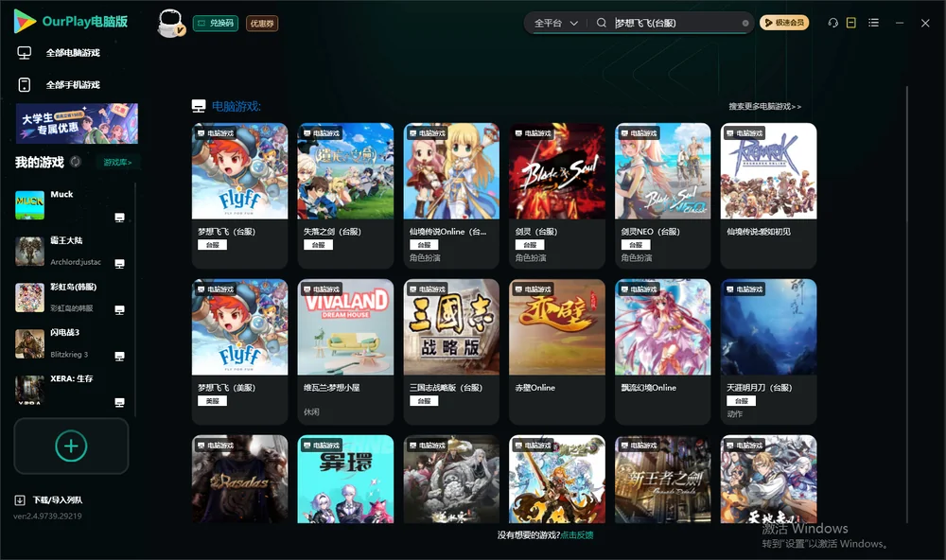Open the 游戏库> link
Image resolution: width=946 pixels, height=560 pixels.
pyautogui.click(x=117, y=163)
